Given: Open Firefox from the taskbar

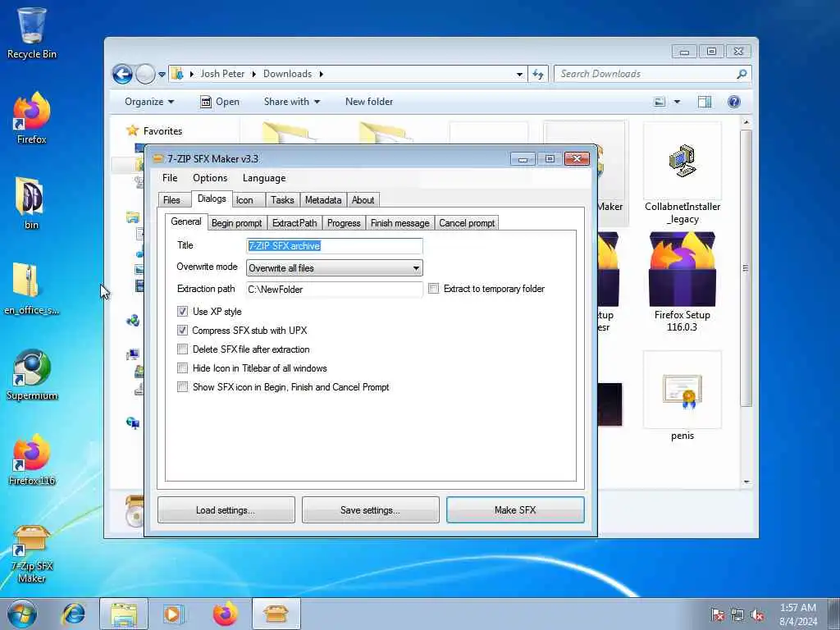Looking at the screenshot, I should pyautogui.click(x=226, y=614).
